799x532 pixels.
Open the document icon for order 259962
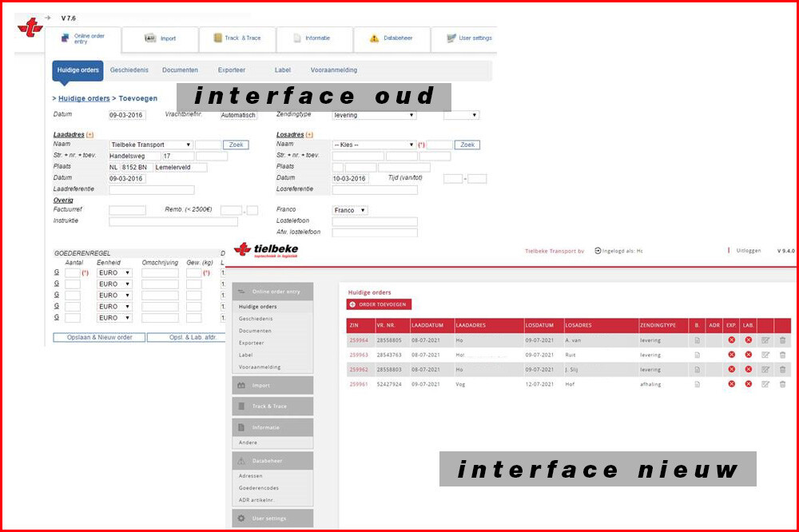point(697,370)
